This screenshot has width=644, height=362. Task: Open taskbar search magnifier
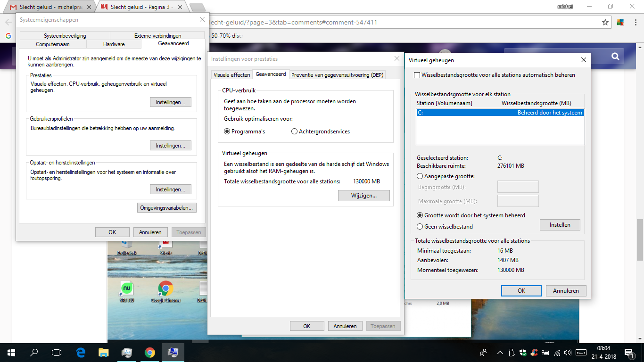34,352
